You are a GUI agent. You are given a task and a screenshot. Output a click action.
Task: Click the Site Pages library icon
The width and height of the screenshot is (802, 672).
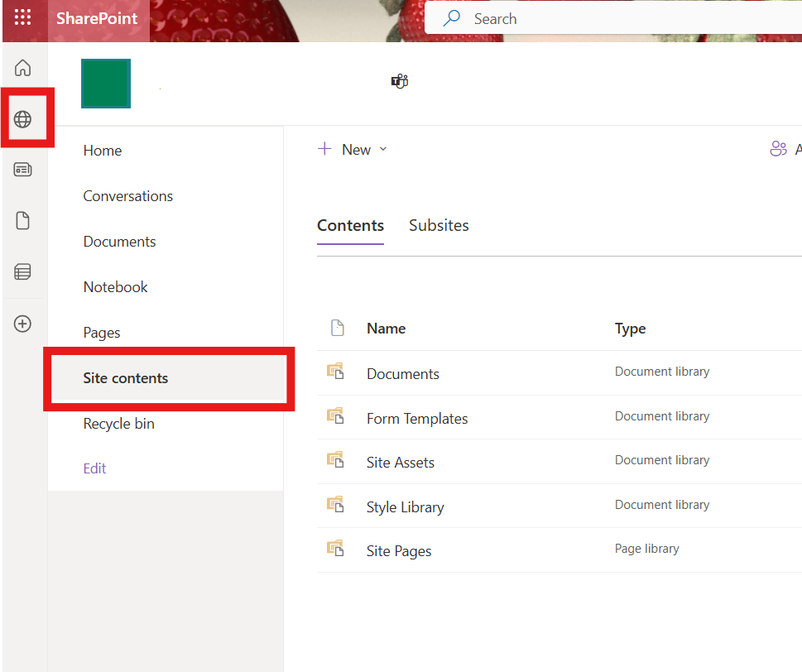pos(335,549)
